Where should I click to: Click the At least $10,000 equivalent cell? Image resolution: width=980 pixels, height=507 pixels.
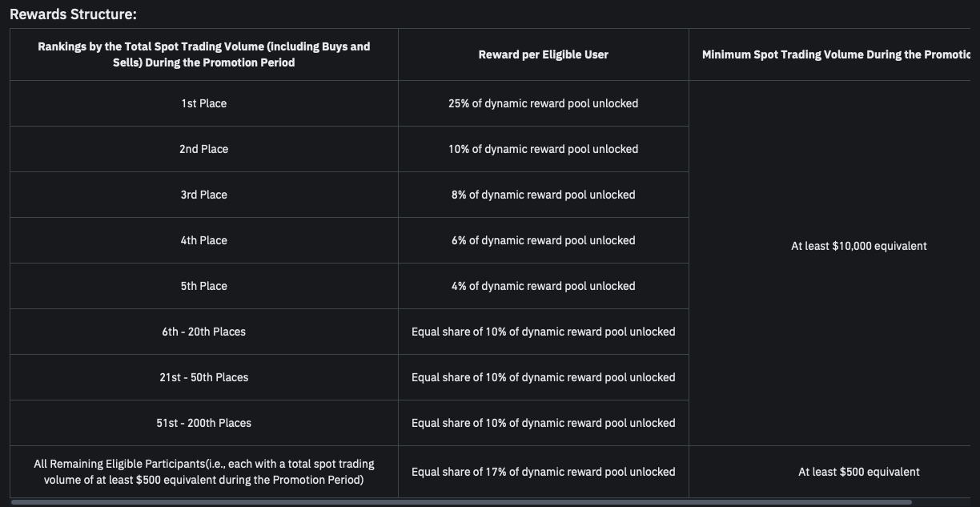coord(858,246)
